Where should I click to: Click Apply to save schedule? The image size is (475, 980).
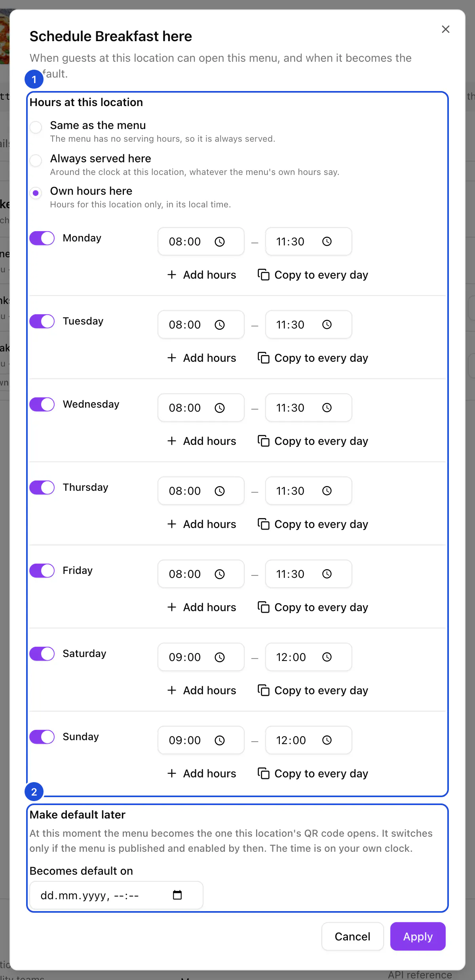pos(418,936)
